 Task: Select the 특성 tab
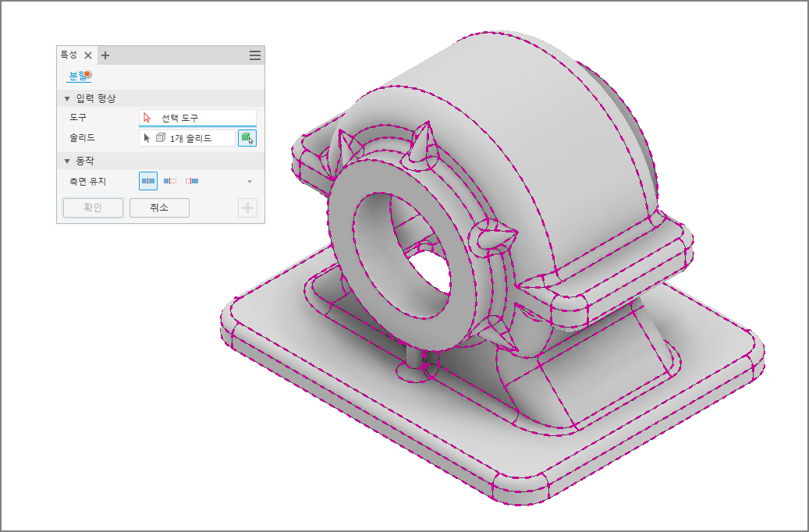69,55
